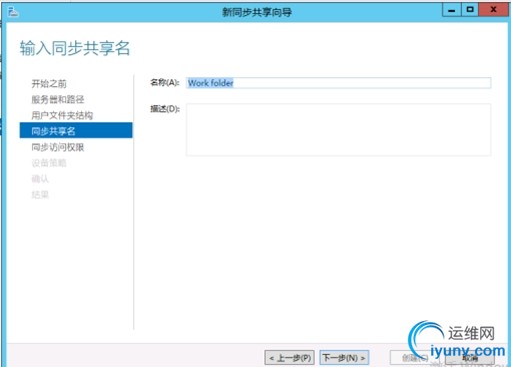Click the name field containing Work folder
Screen dimensions: 511x367
coord(338,83)
